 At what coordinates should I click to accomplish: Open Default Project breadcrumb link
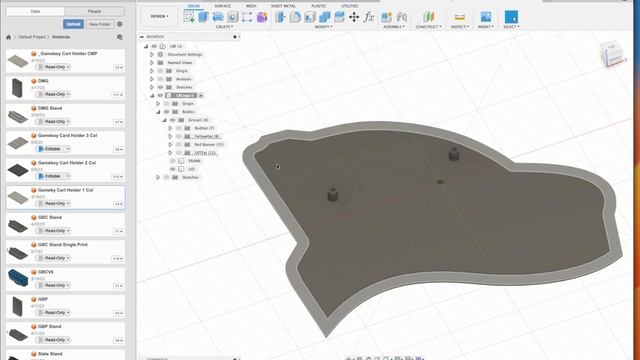click(32, 37)
